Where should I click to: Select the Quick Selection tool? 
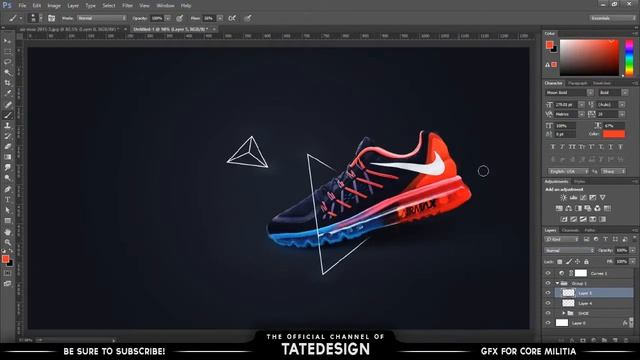[x=7, y=73]
